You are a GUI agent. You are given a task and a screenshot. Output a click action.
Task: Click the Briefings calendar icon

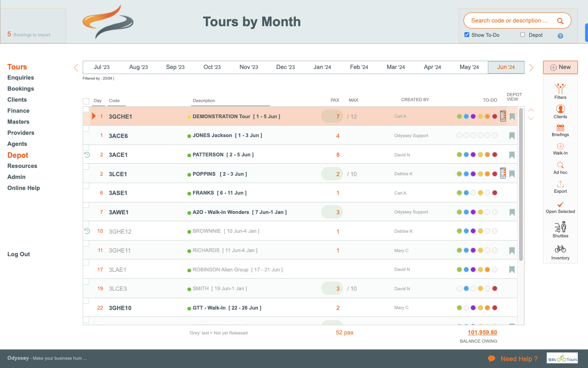[560, 127]
